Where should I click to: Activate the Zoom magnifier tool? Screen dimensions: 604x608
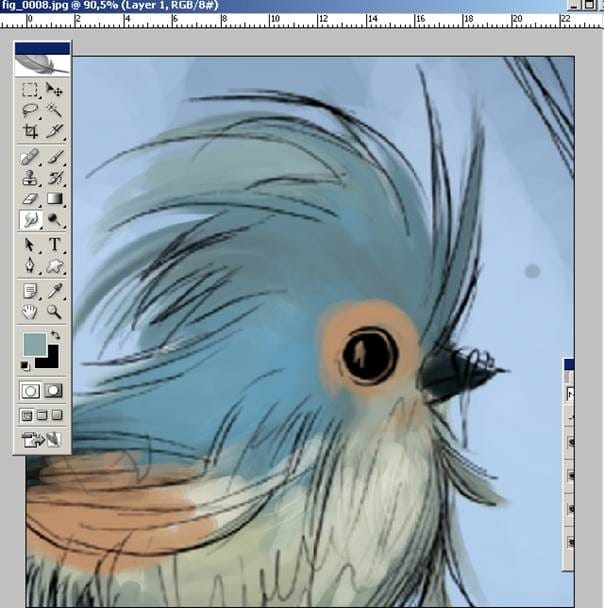pyautogui.click(x=54, y=311)
